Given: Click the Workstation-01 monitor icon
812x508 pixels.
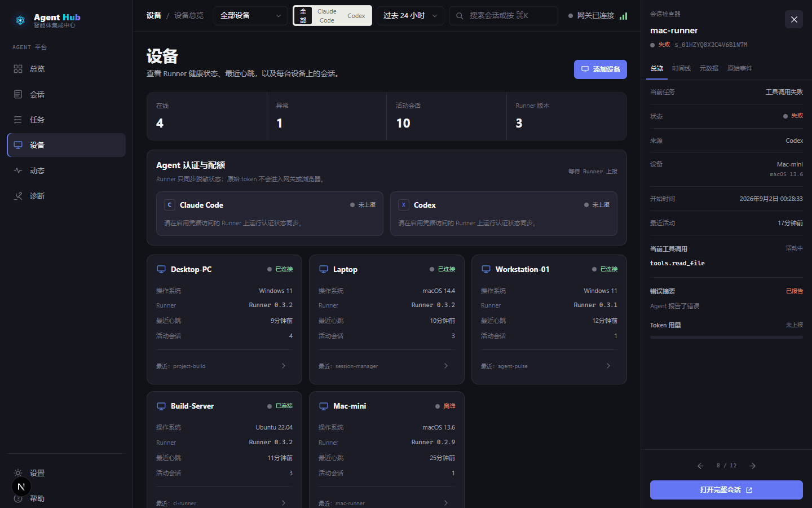Looking at the screenshot, I should click(486, 269).
